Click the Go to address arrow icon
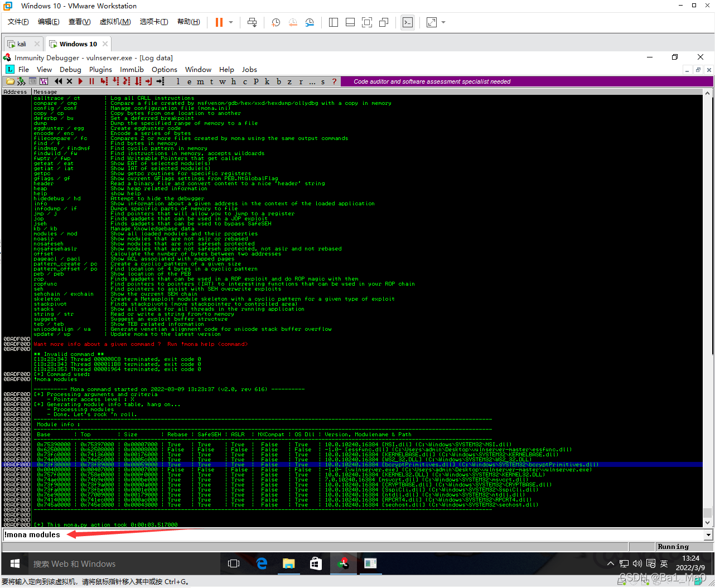Viewport: 715px width, 588px height. tap(160, 81)
